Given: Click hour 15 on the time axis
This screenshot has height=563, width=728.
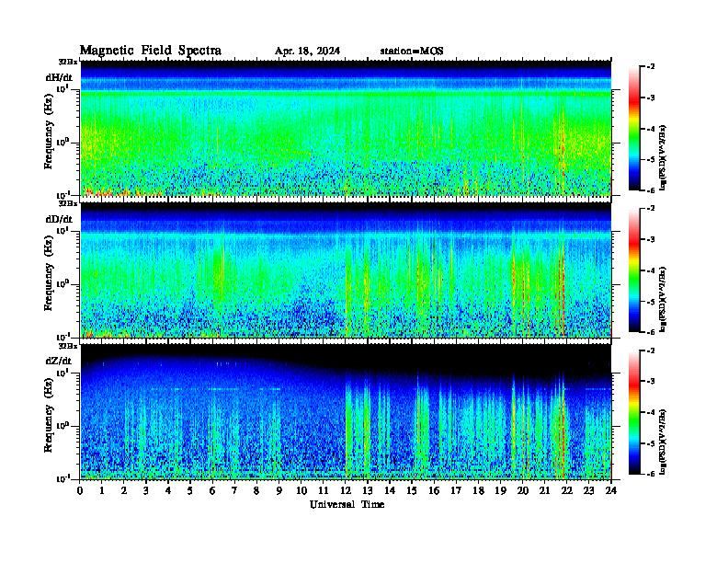Looking at the screenshot, I should point(412,490).
